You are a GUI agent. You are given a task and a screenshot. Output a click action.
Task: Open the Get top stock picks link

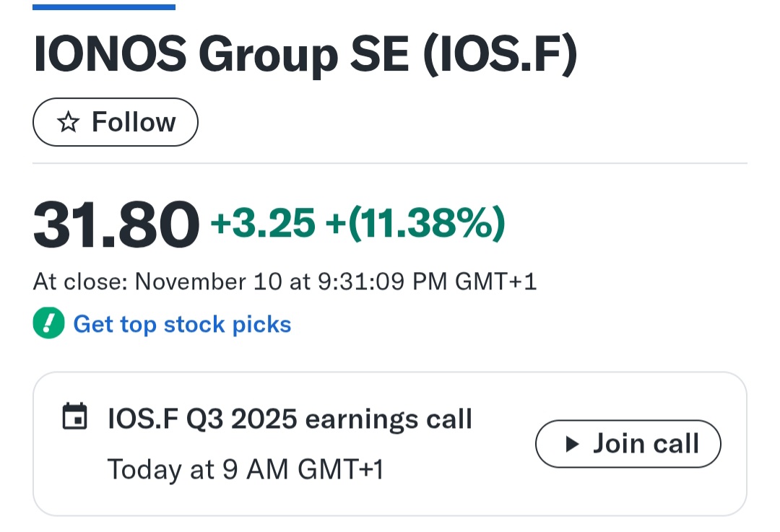(182, 324)
